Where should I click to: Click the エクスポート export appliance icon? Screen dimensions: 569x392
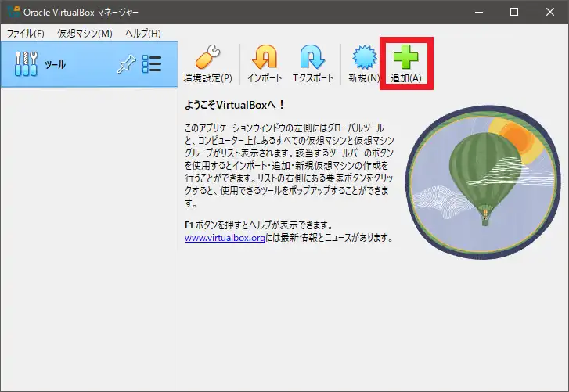pos(312,64)
